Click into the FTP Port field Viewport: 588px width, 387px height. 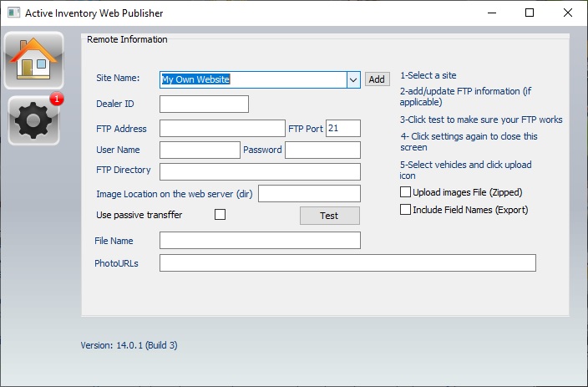click(343, 129)
